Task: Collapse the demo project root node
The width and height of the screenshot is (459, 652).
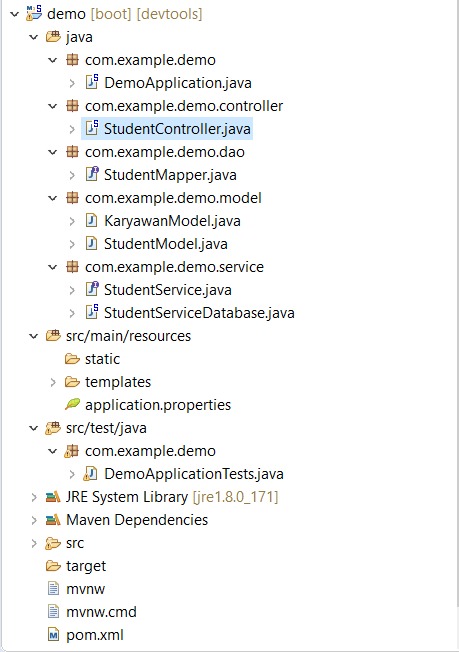Action: point(15,14)
